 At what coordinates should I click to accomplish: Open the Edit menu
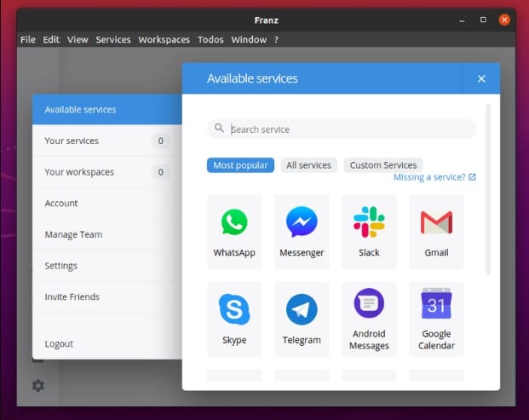(x=51, y=40)
